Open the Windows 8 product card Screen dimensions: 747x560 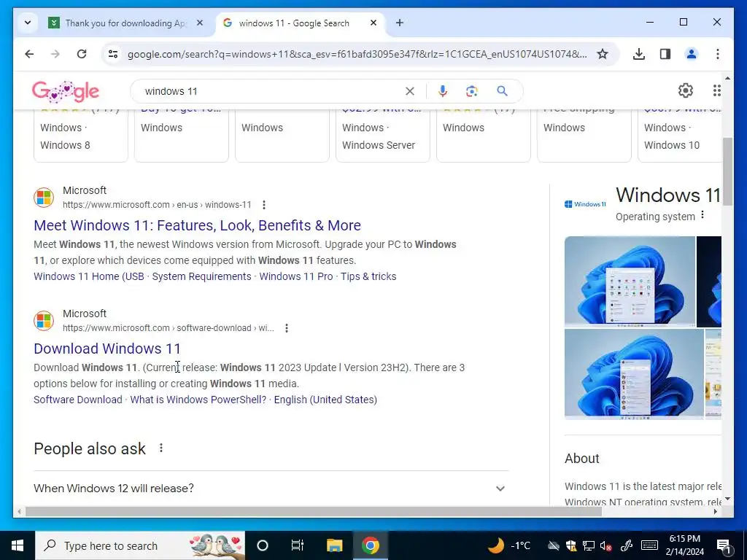pyautogui.click(x=80, y=136)
